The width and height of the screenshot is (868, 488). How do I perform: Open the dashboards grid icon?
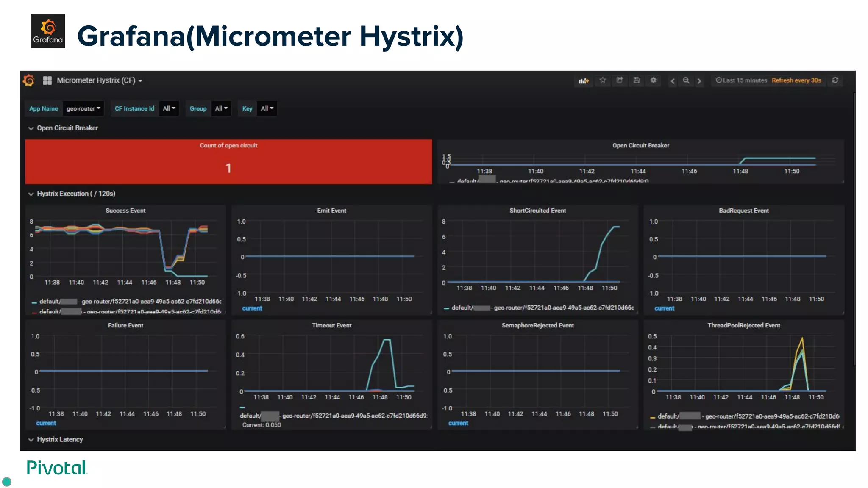[x=47, y=80]
